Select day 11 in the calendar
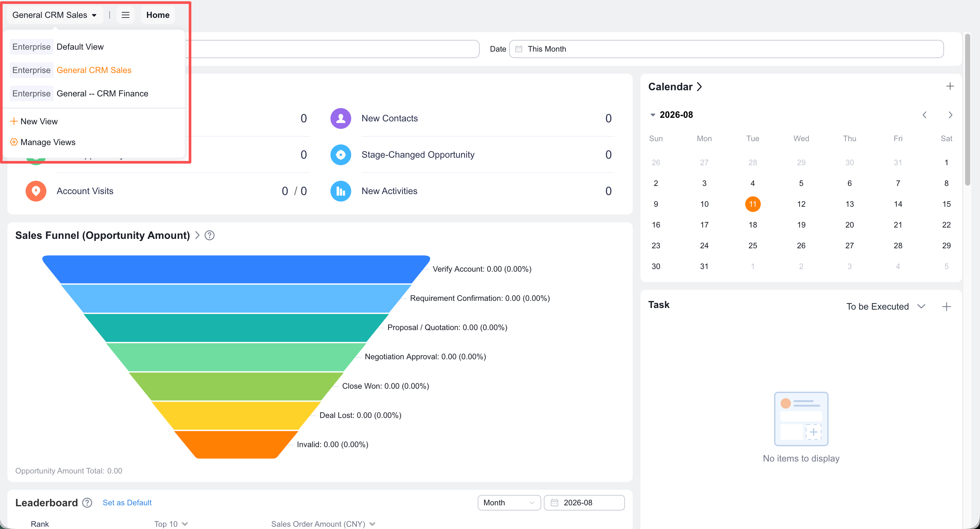This screenshot has height=529, width=980. click(x=752, y=204)
